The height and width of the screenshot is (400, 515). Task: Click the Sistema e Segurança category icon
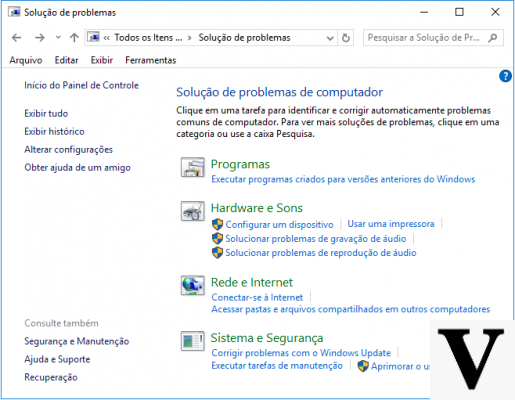pos(193,341)
